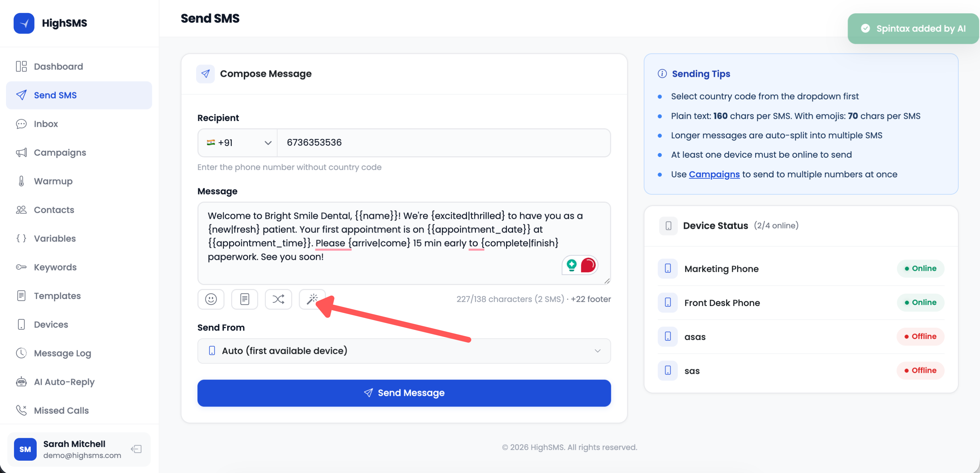Image resolution: width=980 pixels, height=473 pixels.
Task: Open the template insert icon
Action: point(244,299)
